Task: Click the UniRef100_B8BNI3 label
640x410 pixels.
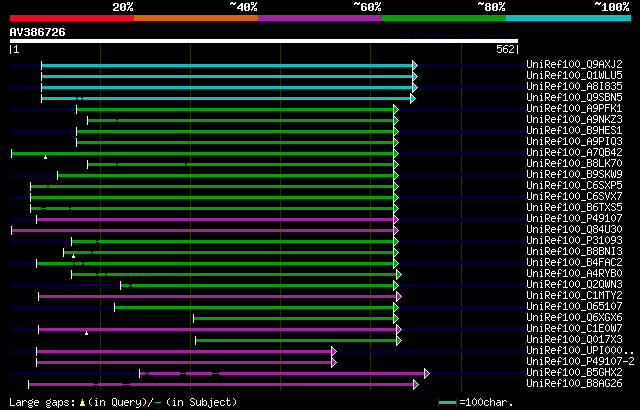Action: coord(574,252)
